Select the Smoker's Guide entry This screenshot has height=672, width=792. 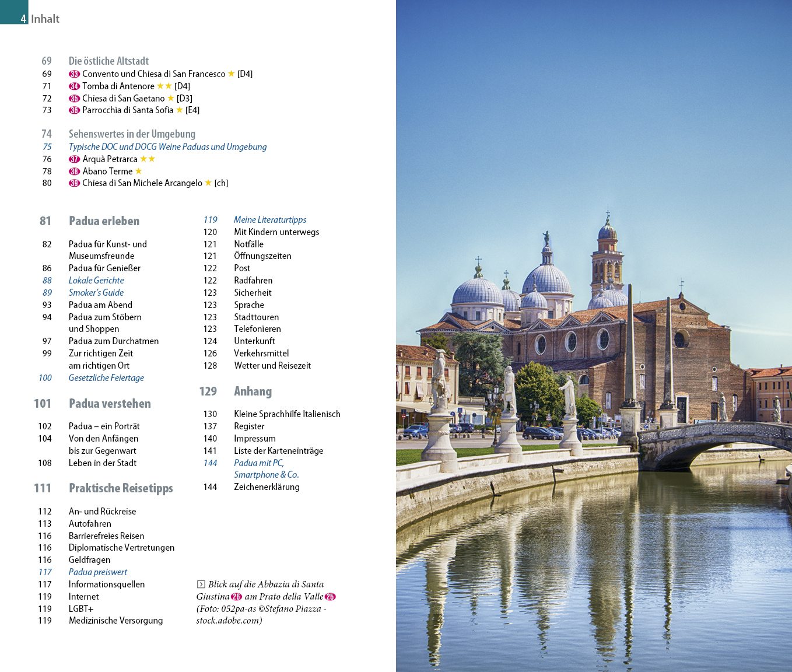coord(96,293)
